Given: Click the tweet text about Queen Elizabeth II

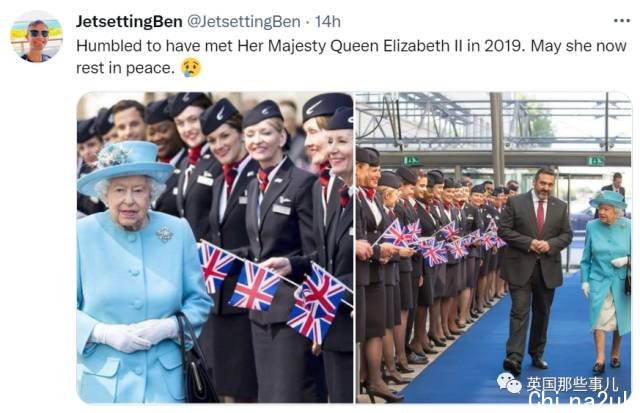Looking at the screenshot, I should (x=351, y=57).
